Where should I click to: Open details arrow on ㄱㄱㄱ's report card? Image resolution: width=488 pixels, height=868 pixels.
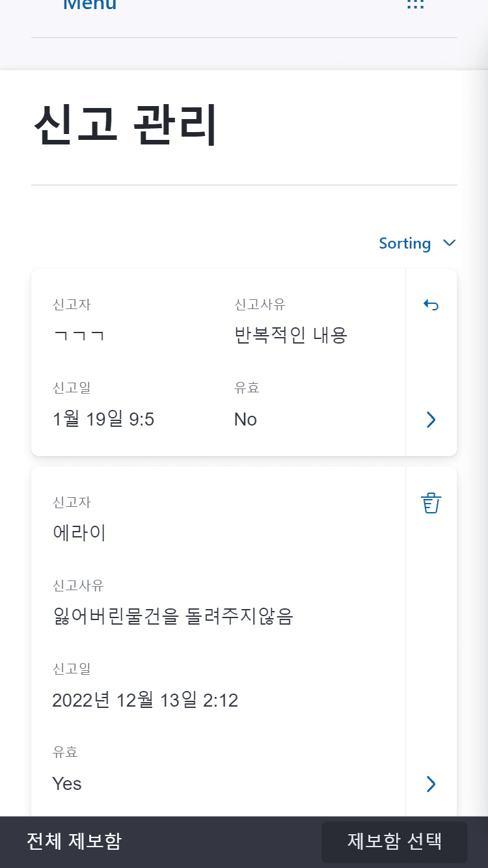[x=431, y=420]
